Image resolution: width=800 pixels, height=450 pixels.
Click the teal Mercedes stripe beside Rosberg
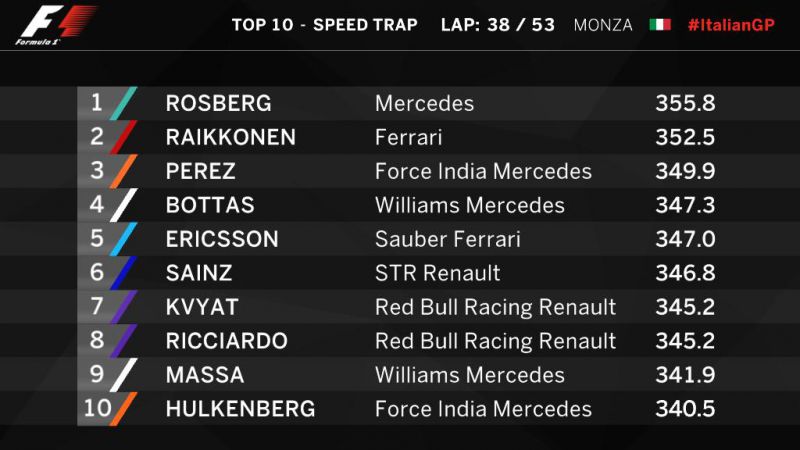(123, 104)
